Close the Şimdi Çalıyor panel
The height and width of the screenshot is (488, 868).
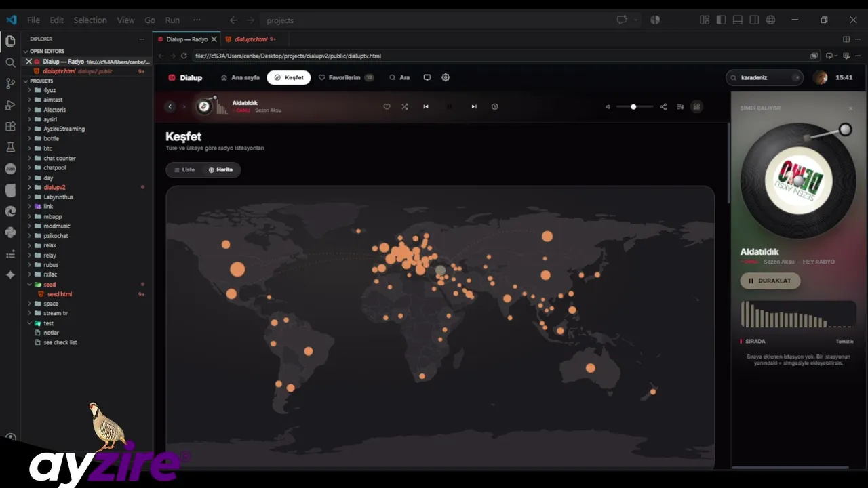click(850, 108)
